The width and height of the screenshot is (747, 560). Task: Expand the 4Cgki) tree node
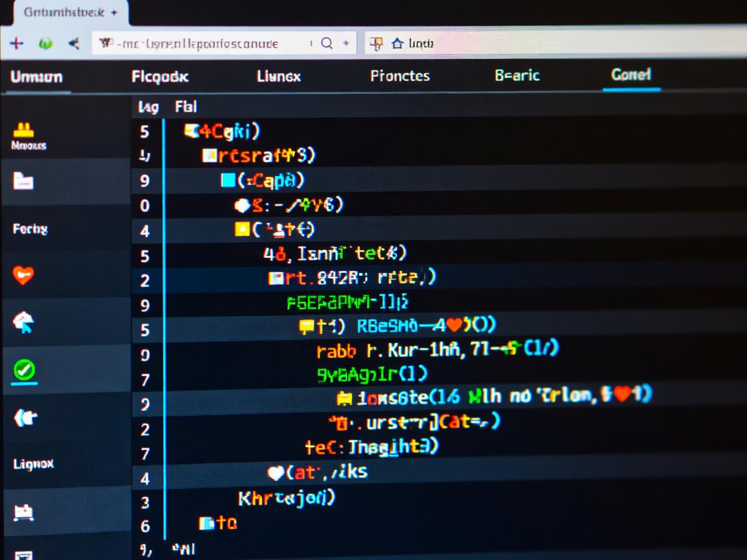coord(191,132)
